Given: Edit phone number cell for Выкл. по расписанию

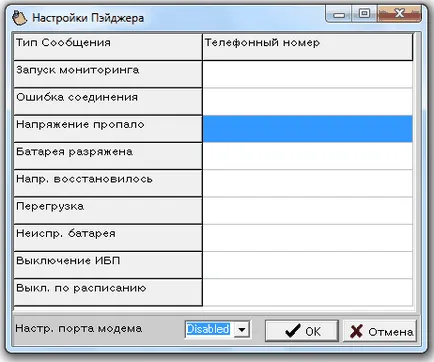Looking at the screenshot, I should coord(308,293).
